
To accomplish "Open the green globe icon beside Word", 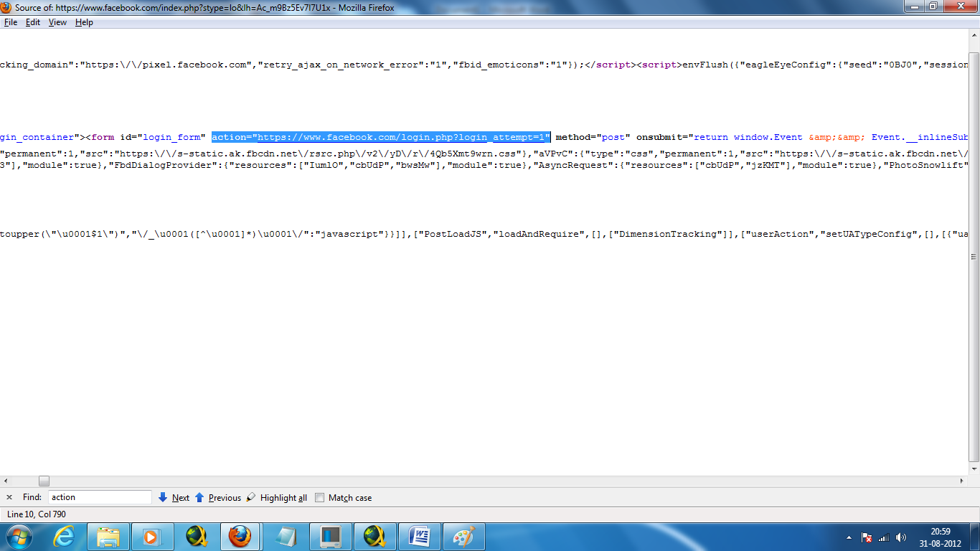I will click(374, 537).
